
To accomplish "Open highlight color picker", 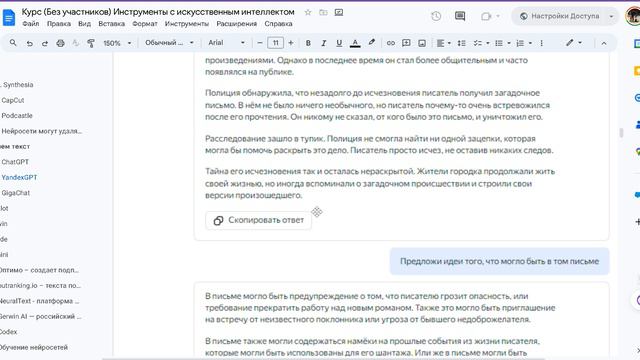I will click(371, 43).
